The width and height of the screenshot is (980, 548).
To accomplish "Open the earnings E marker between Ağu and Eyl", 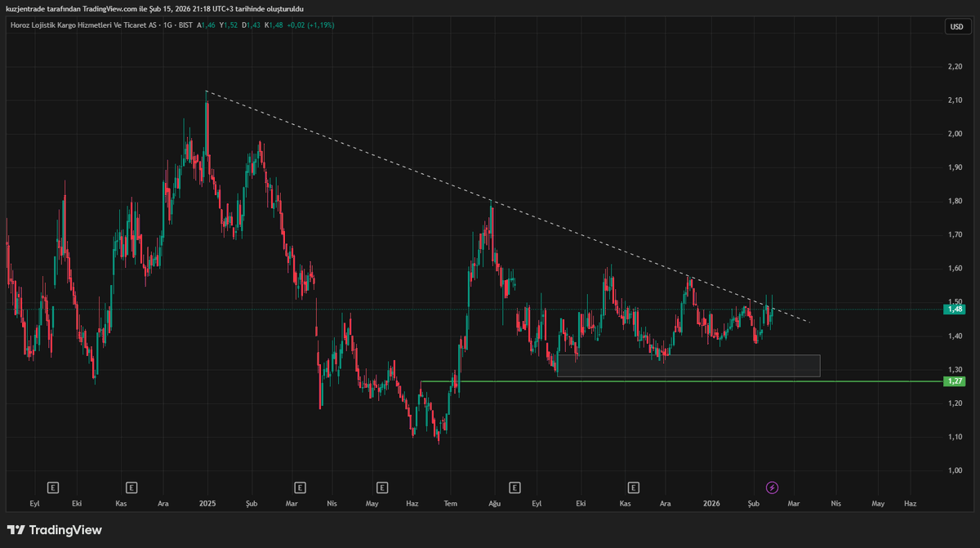I will (x=514, y=488).
